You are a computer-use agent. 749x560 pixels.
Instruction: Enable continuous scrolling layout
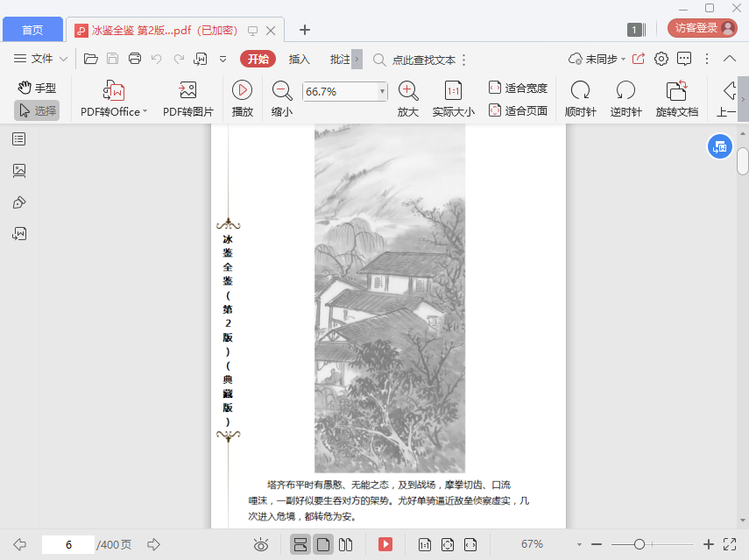click(300, 544)
